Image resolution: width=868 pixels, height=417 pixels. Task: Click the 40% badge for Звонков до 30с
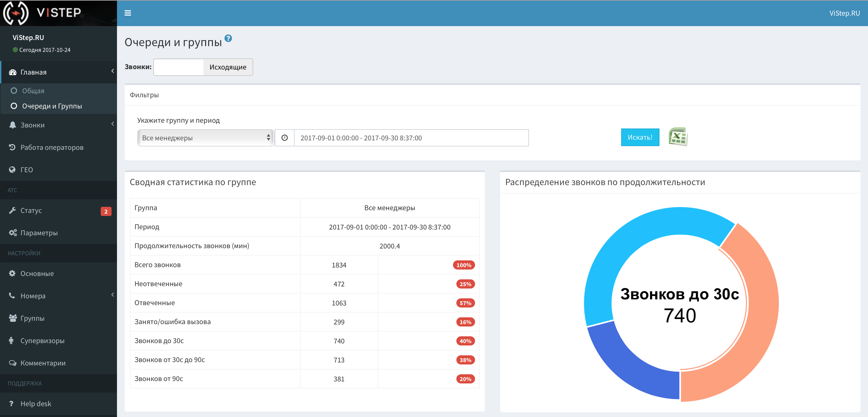coord(466,341)
